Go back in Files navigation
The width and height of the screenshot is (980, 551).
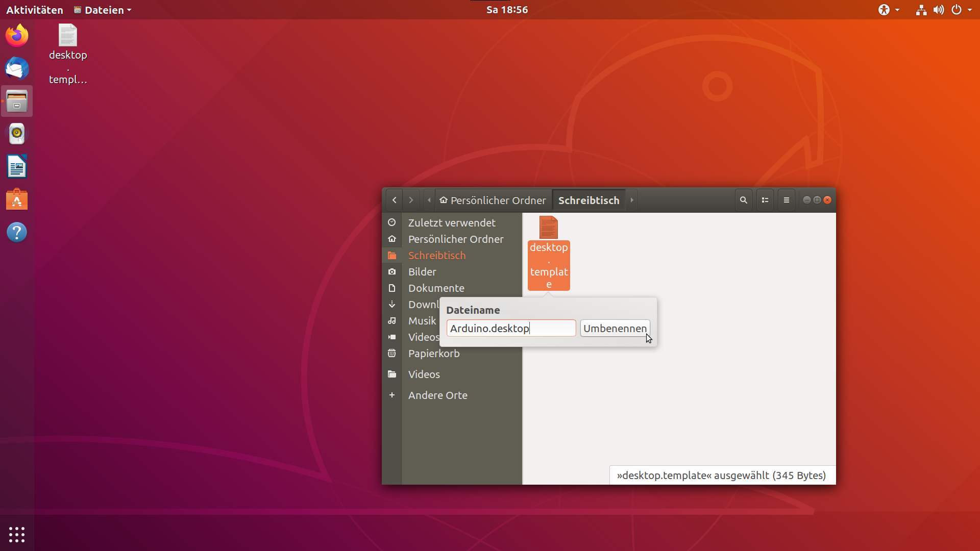[x=395, y=200]
